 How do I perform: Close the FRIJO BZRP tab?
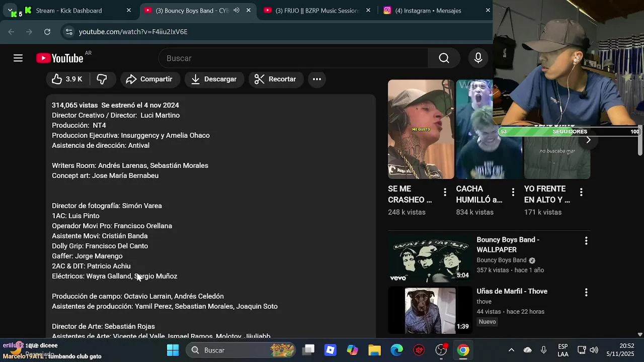(x=368, y=10)
